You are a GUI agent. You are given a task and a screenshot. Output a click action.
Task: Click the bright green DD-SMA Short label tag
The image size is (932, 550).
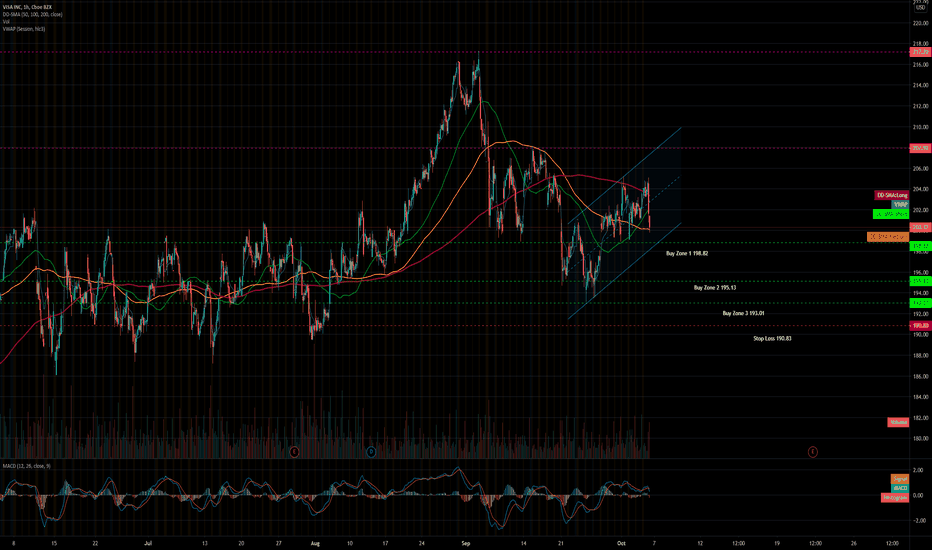point(890,214)
